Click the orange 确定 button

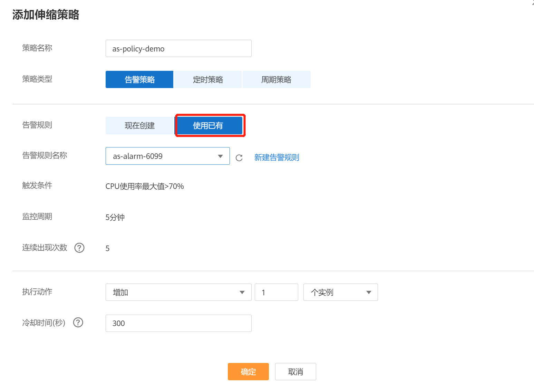(x=248, y=372)
